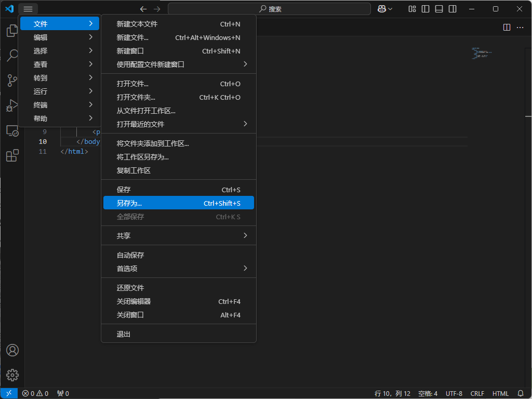Viewport: 532px width, 399px height.
Task: Click the VS Code logo icon
Action: click(x=9, y=9)
